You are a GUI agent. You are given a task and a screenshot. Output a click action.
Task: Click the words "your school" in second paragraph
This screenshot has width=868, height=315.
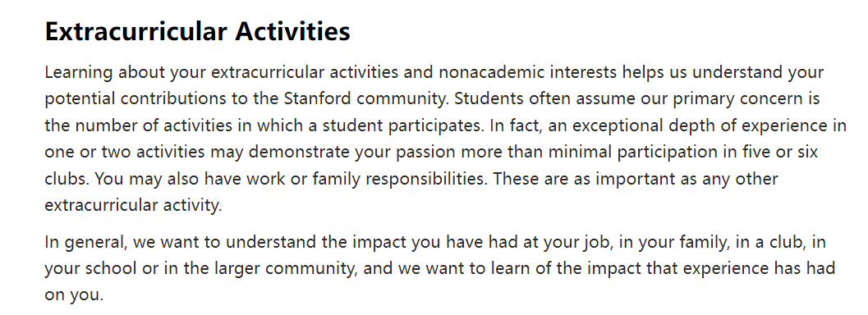(x=90, y=268)
